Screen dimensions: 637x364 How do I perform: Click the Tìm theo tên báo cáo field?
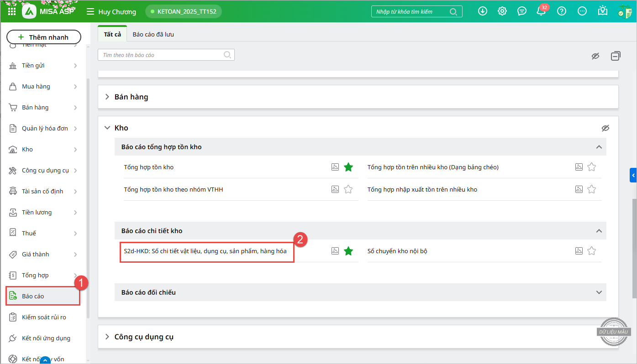tap(162, 55)
